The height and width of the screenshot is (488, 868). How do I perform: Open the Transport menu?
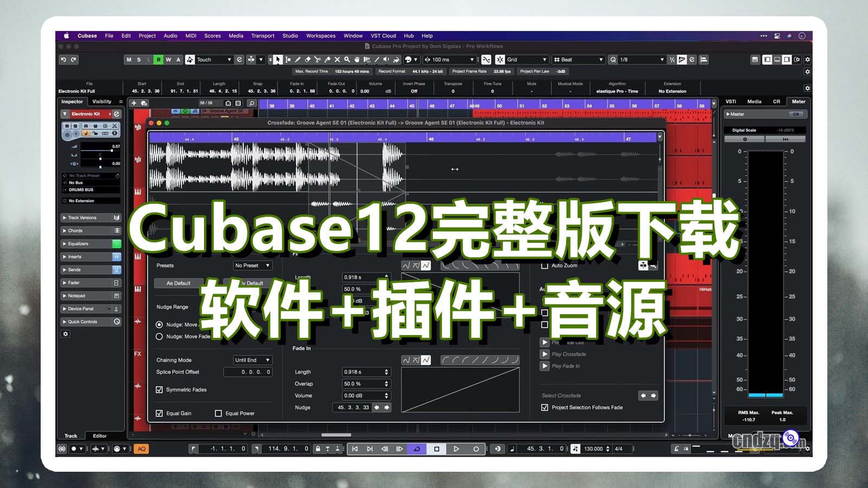coord(263,36)
